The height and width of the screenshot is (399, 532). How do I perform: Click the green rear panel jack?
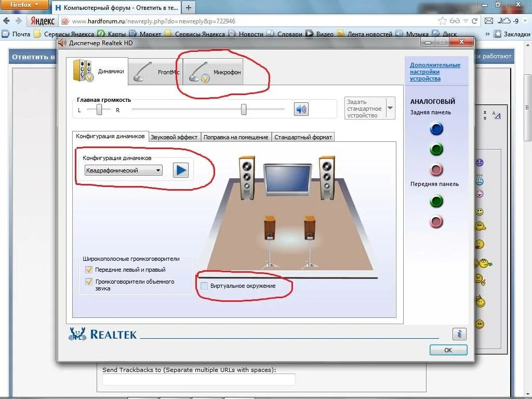point(436,149)
